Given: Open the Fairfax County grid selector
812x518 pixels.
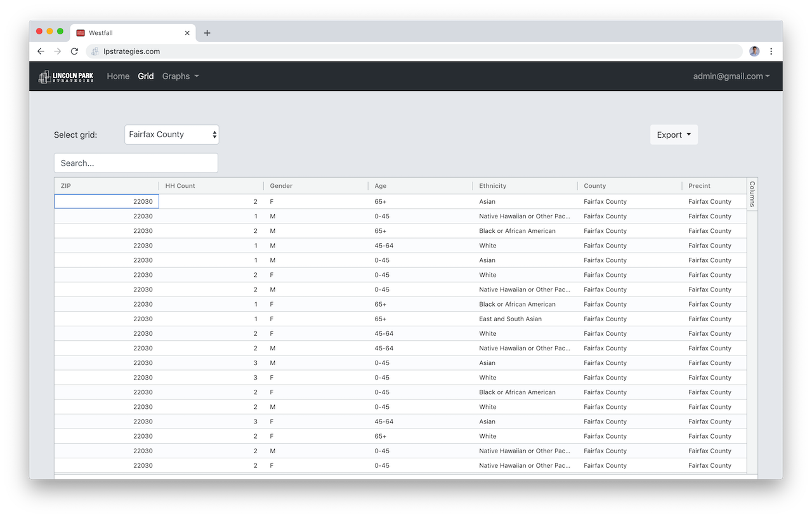Looking at the screenshot, I should point(171,135).
